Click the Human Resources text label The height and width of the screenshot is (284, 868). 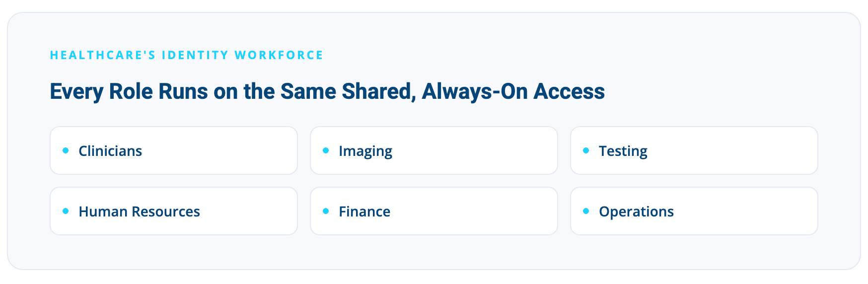pos(140,212)
